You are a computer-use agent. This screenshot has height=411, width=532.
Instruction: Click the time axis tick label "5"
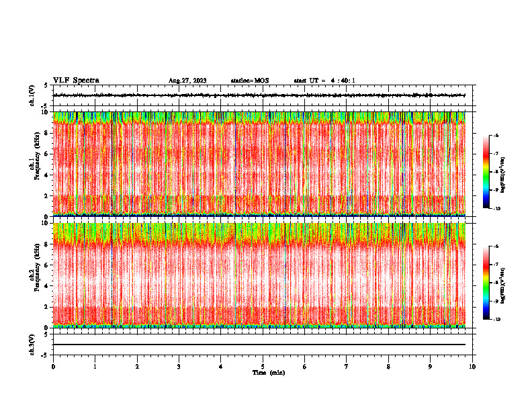tap(263, 367)
